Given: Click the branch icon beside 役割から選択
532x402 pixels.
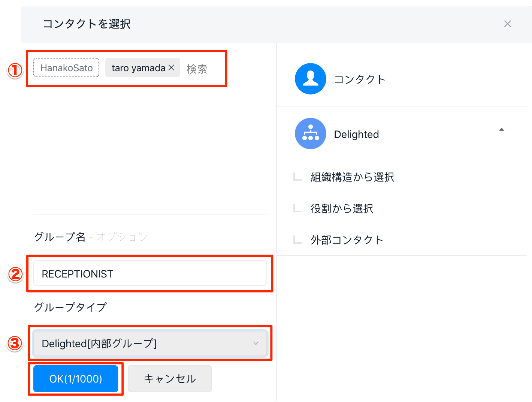Looking at the screenshot, I should (297, 208).
